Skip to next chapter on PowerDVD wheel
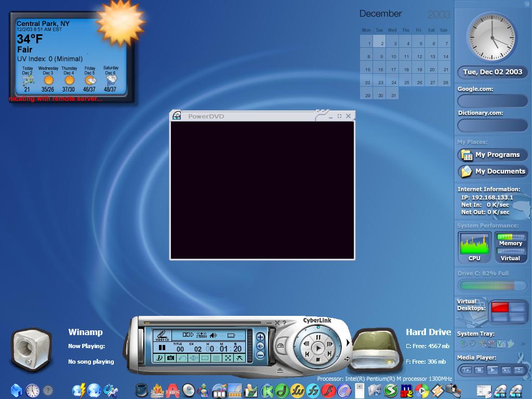Screen dimensions: 532x399 329,354
